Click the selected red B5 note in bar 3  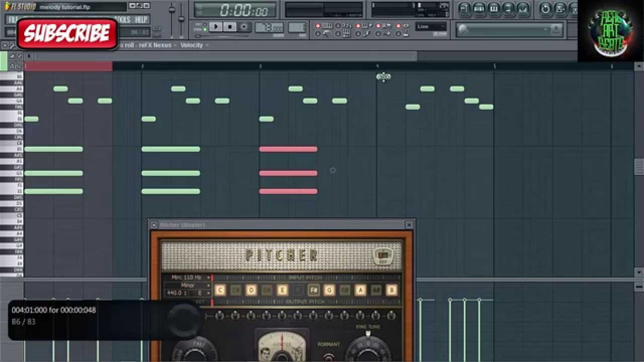(288, 149)
